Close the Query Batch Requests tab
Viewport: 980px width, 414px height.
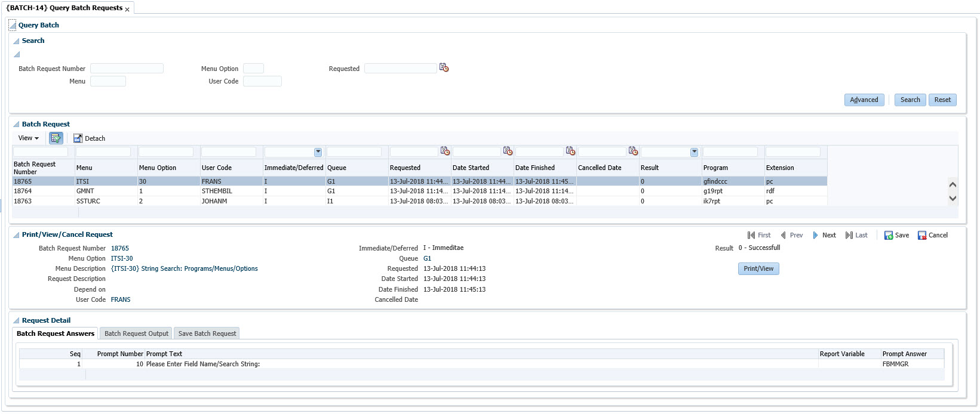(127, 10)
